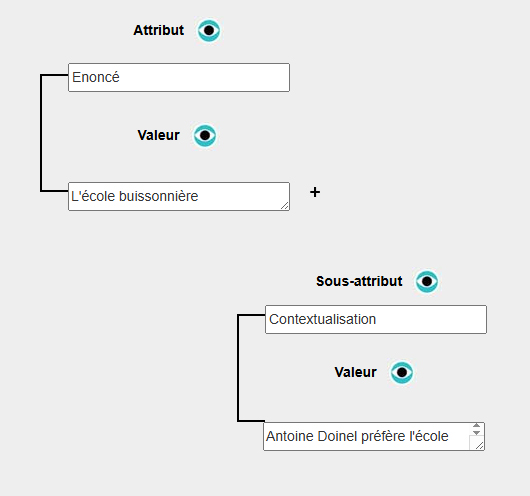
Task: Focus the Antoine Doinel text area
Action: click(366, 436)
